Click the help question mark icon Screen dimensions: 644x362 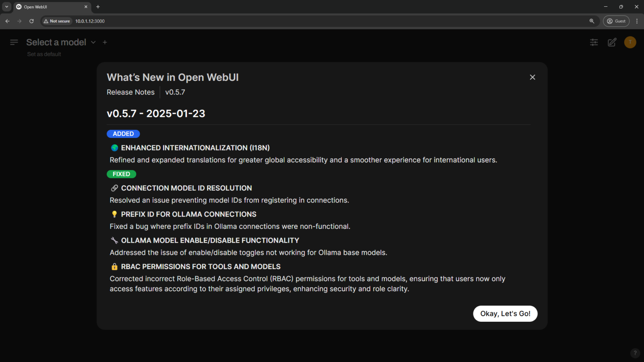click(635, 353)
